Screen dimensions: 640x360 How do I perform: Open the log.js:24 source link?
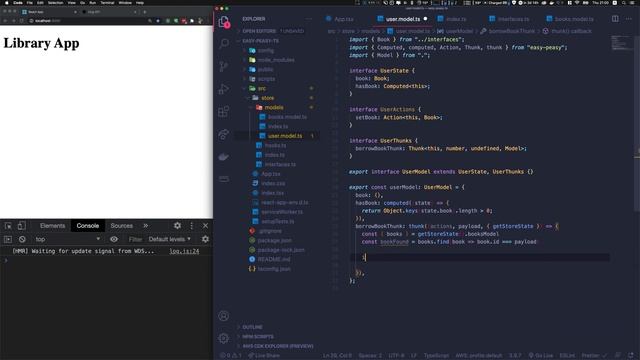point(184,251)
